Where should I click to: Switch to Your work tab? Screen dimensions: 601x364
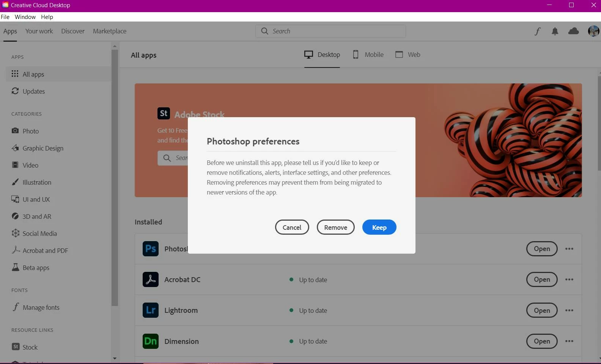pos(39,31)
